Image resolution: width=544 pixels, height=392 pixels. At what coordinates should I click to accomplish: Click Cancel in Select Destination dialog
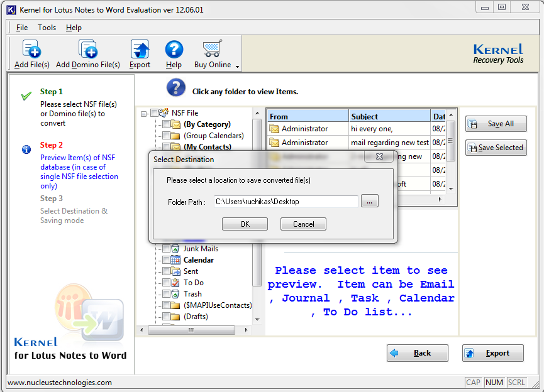(x=303, y=224)
